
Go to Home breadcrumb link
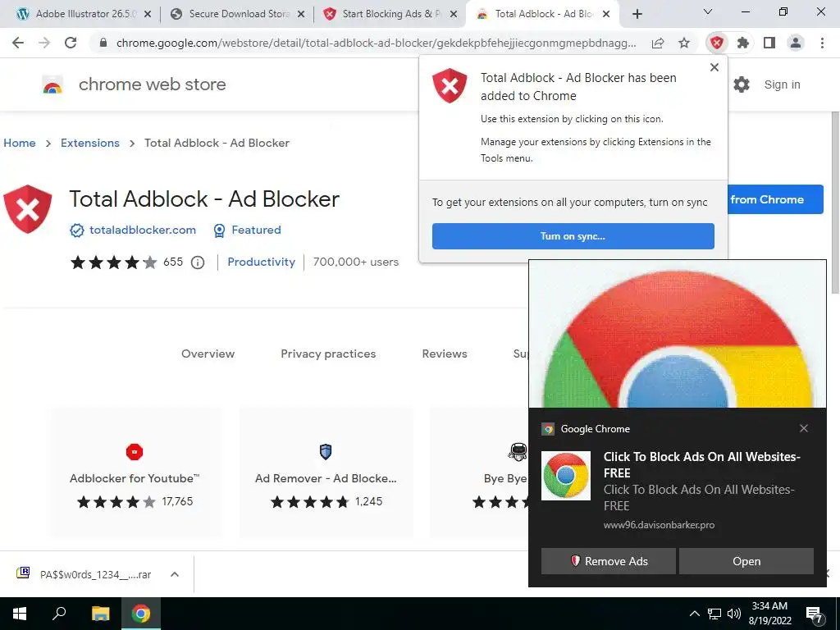pos(20,143)
